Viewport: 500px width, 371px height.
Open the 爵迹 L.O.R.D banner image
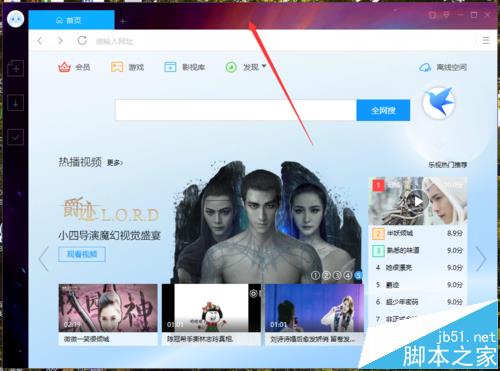pos(268,222)
